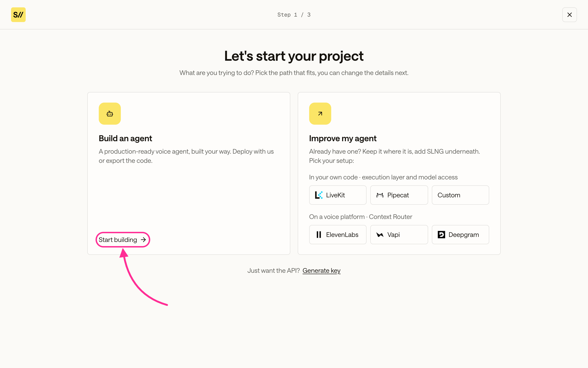Click the 'On a voice platform' label
Image resolution: width=588 pixels, height=368 pixels.
pos(361,217)
